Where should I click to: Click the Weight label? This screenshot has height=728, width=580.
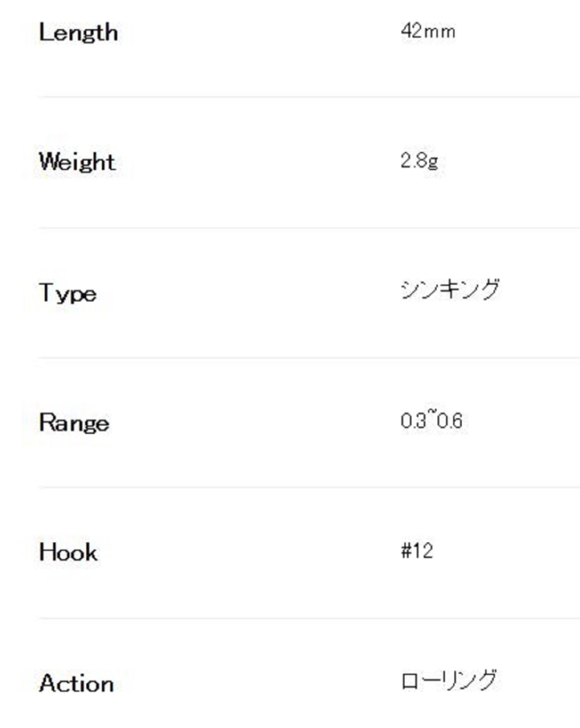coord(77,162)
